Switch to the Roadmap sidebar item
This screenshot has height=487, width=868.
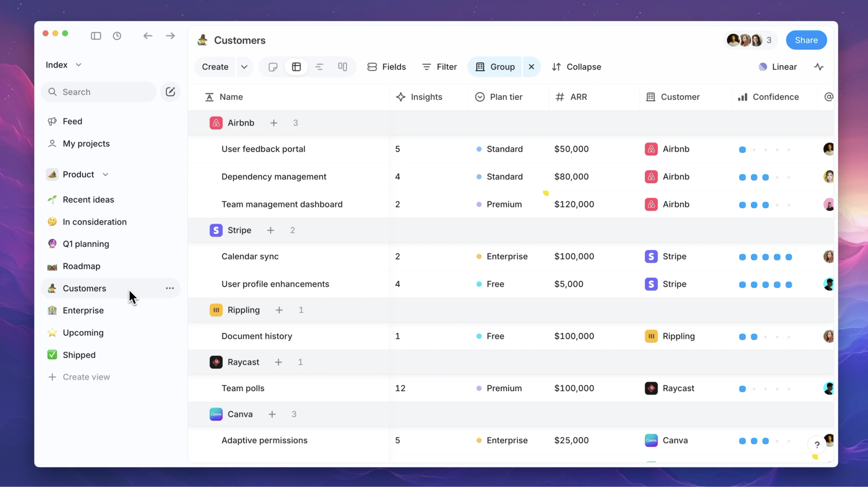tap(81, 266)
